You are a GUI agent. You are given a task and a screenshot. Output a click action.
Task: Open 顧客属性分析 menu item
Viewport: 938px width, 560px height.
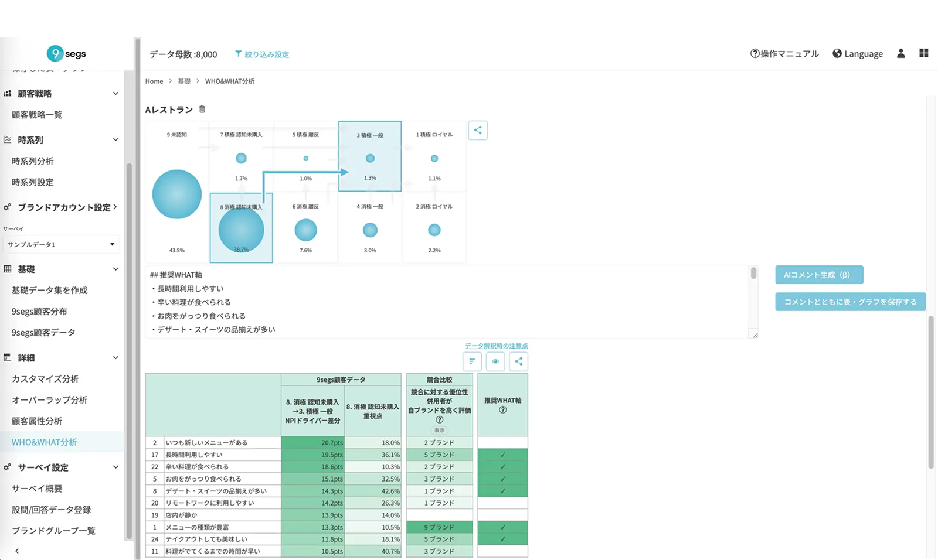[x=37, y=421]
